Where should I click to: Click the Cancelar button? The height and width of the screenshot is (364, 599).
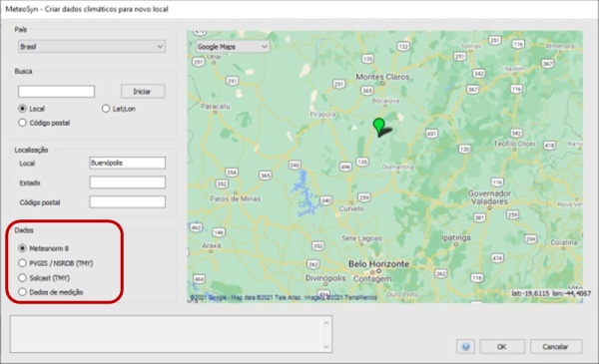point(556,346)
